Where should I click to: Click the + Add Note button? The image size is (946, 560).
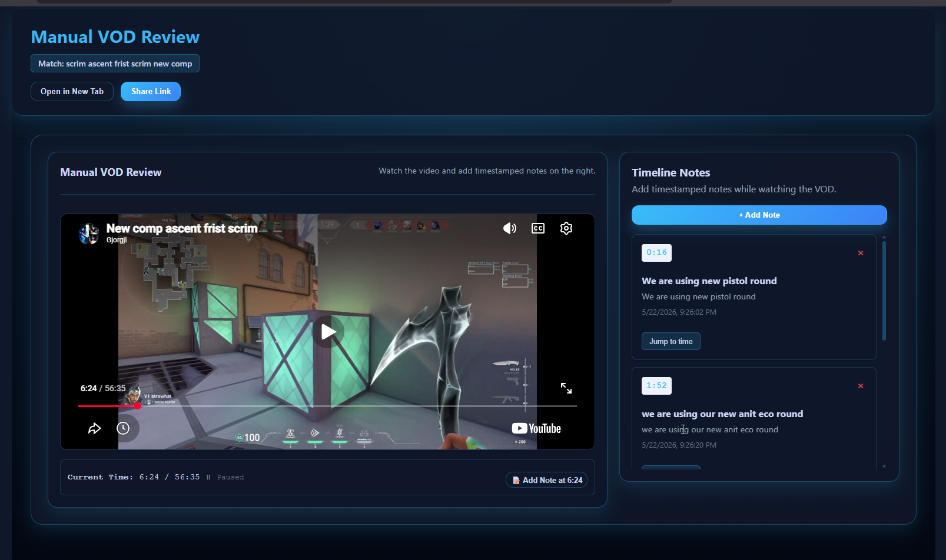[x=759, y=215]
